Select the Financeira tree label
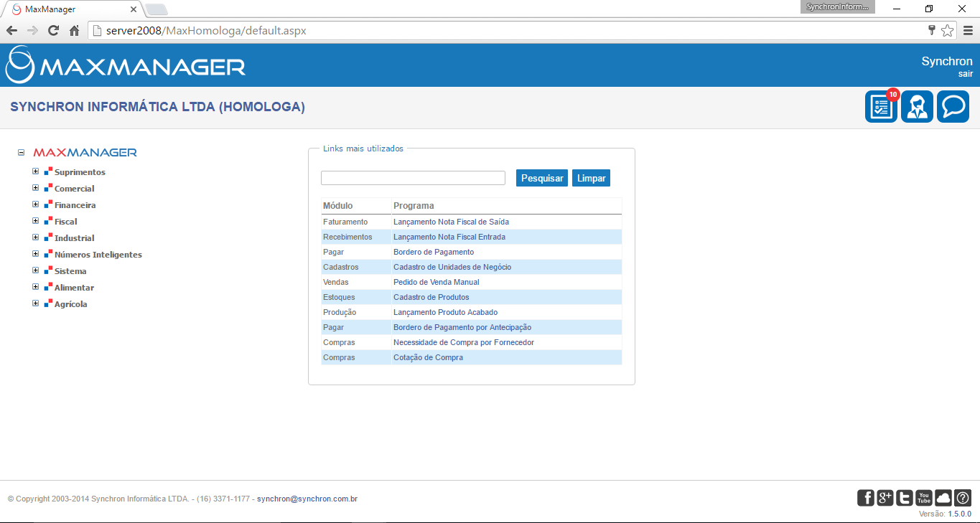Viewport: 980px width, 523px height. point(75,205)
